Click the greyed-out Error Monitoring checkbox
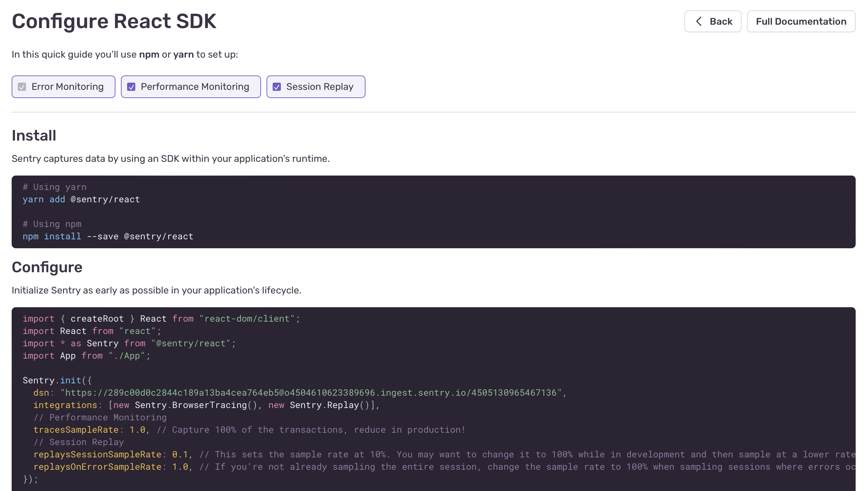Screen dimensions: 868x491 click(x=22, y=87)
